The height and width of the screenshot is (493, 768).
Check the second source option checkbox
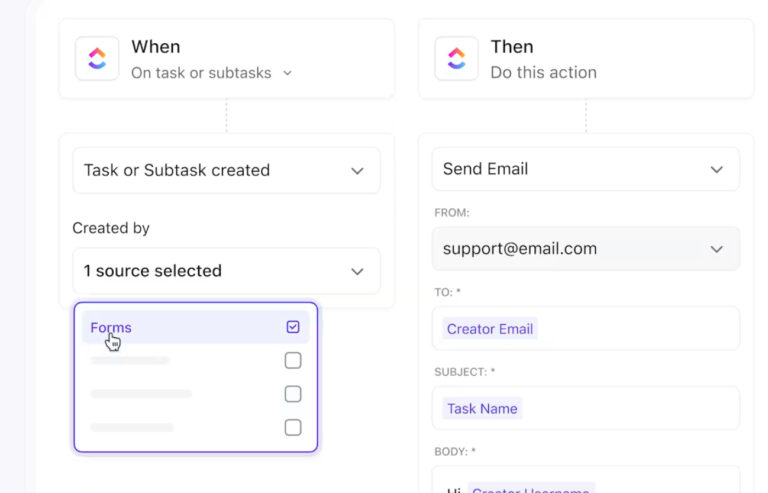pos(293,360)
